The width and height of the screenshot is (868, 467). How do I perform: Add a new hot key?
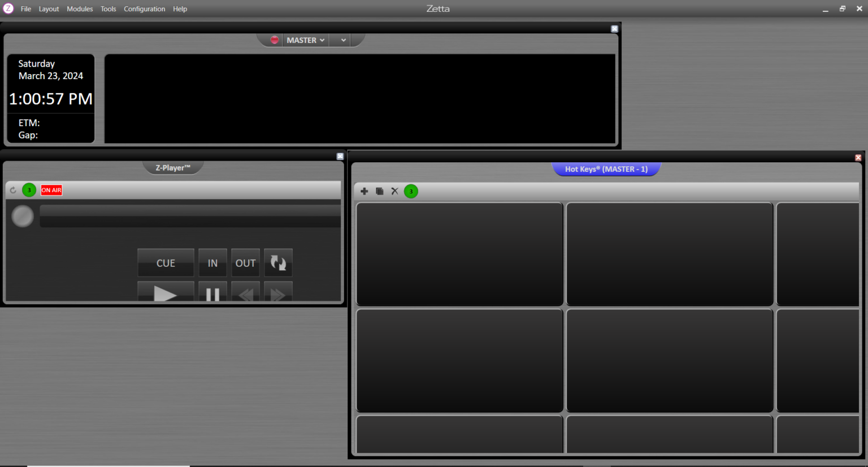[x=364, y=191]
